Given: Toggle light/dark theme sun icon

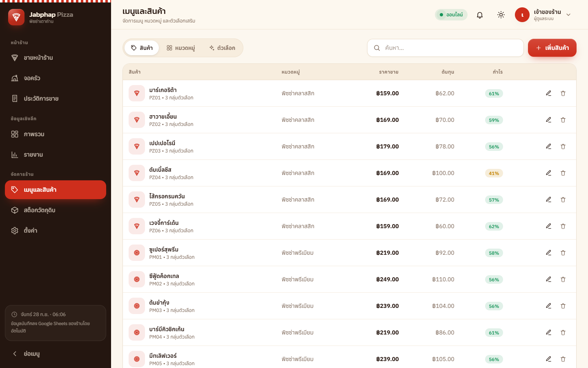Looking at the screenshot, I should (501, 15).
